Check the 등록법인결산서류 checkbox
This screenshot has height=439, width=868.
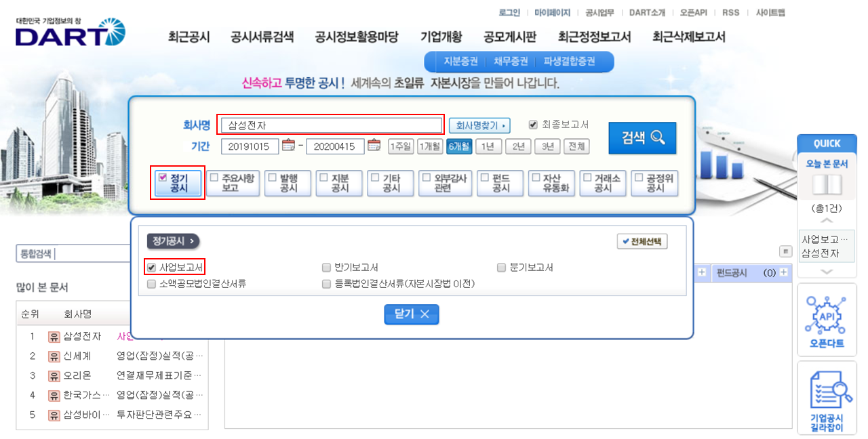pos(327,285)
